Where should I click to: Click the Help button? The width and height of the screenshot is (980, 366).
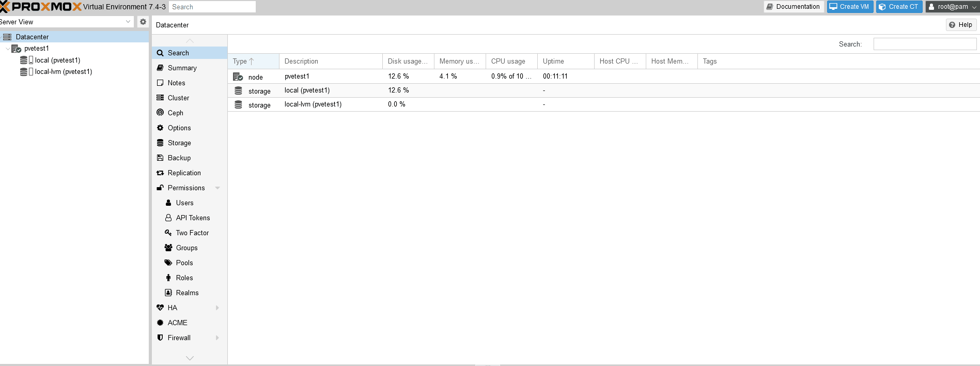tap(961, 25)
